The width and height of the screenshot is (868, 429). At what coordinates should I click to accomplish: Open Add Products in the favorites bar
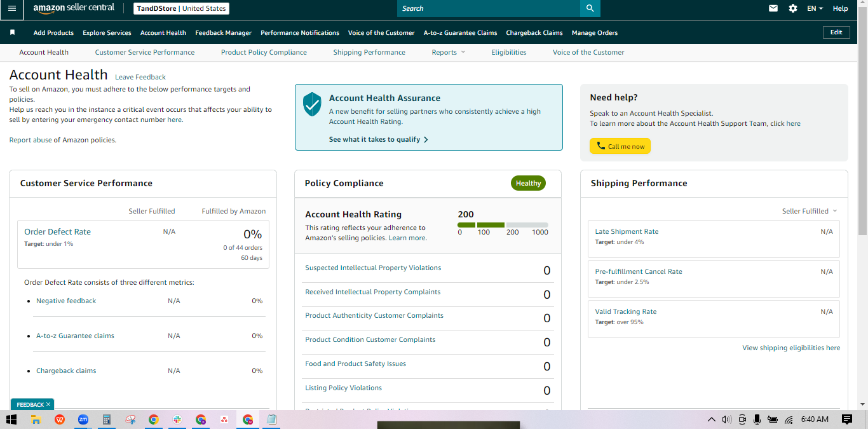(x=53, y=32)
